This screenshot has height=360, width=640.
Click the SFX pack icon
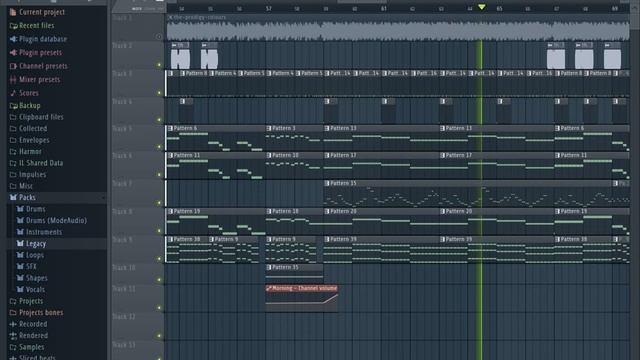coord(20,267)
